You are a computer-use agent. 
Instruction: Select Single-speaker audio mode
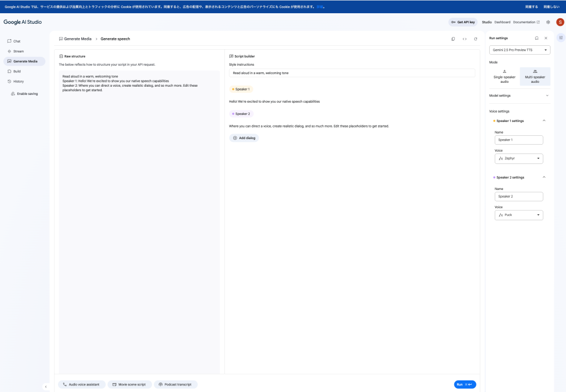click(x=504, y=76)
